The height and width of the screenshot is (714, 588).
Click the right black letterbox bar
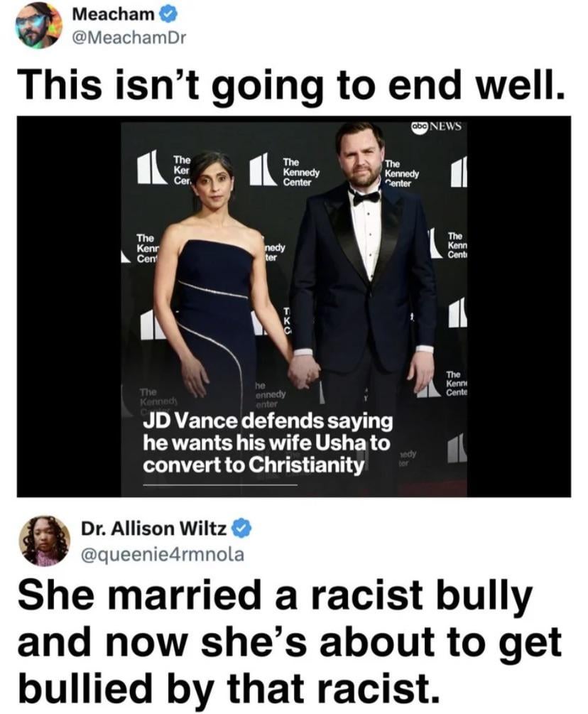tap(519, 306)
